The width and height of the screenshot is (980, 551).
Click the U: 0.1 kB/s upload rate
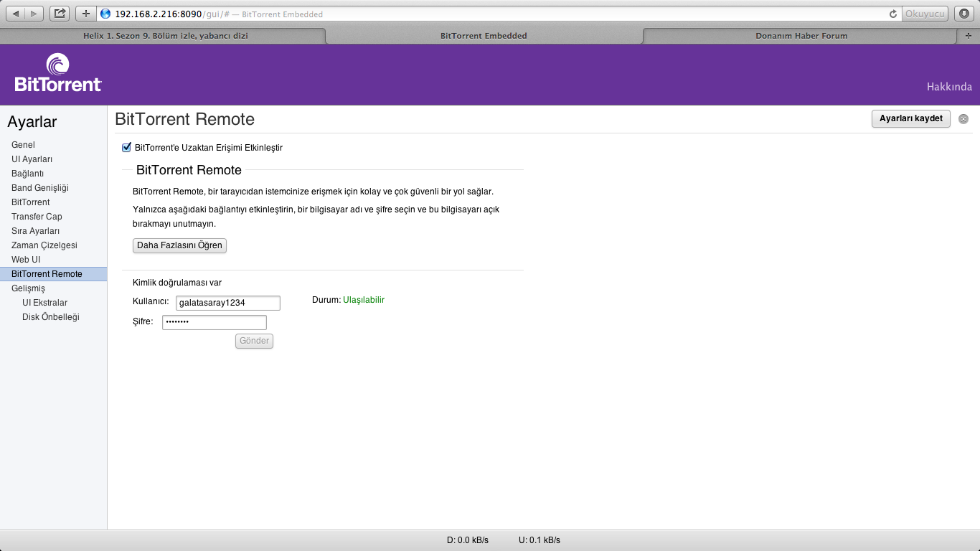click(x=540, y=540)
